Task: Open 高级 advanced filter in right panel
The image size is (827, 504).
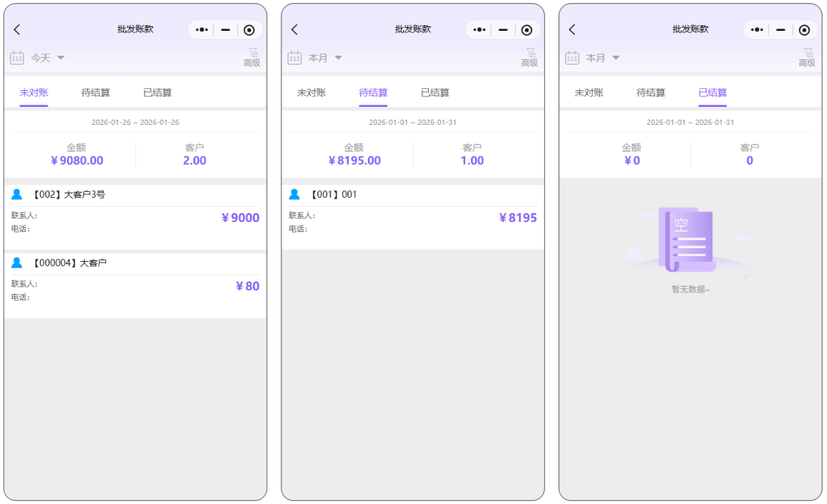Action: click(807, 57)
